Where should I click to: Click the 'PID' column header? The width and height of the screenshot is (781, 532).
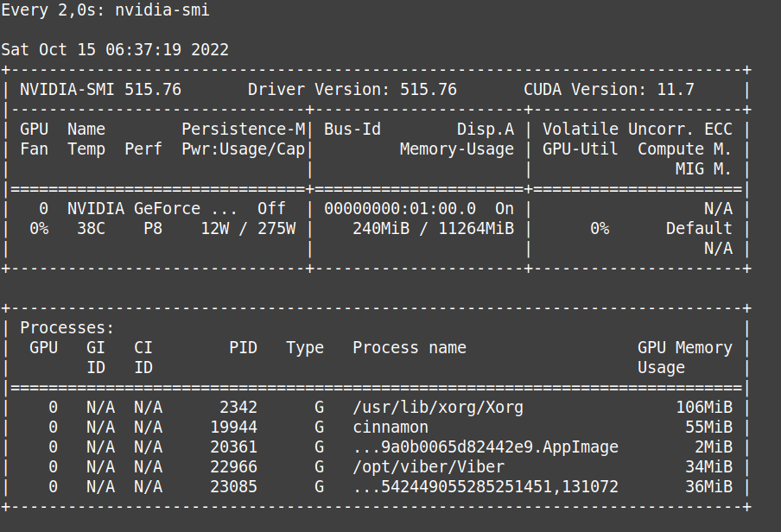(x=243, y=348)
